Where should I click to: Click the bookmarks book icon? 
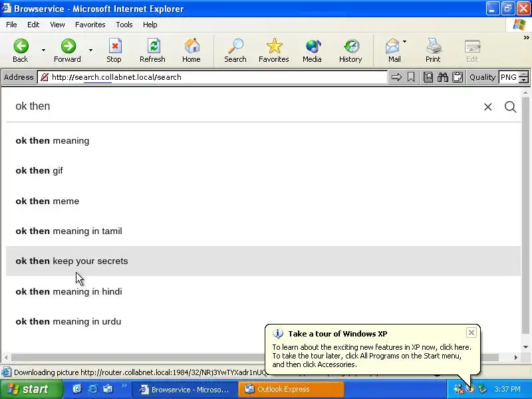[428, 77]
